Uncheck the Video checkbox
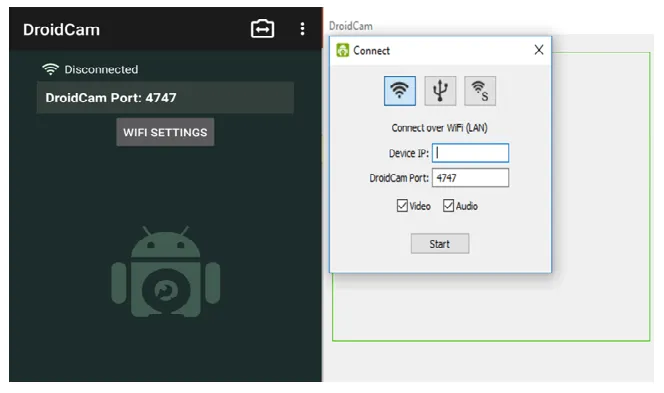 point(402,206)
